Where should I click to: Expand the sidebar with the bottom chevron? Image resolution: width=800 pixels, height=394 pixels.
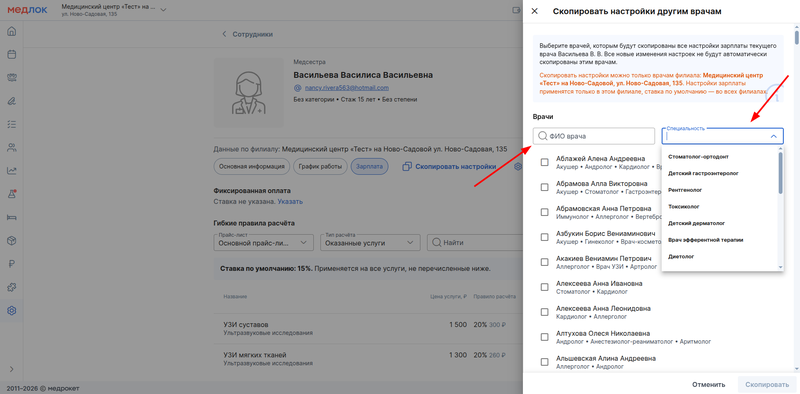pos(12,369)
